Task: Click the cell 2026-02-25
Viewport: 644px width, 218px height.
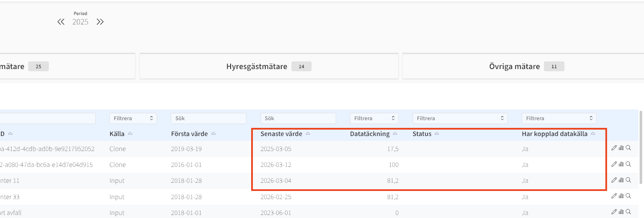Action: [x=276, y=197]
